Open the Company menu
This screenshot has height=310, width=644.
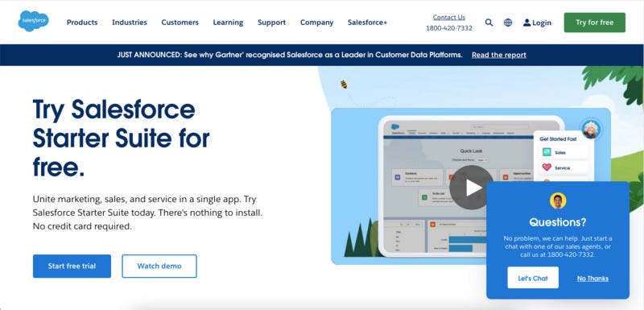pyautogui.click(x=316, y=23)
